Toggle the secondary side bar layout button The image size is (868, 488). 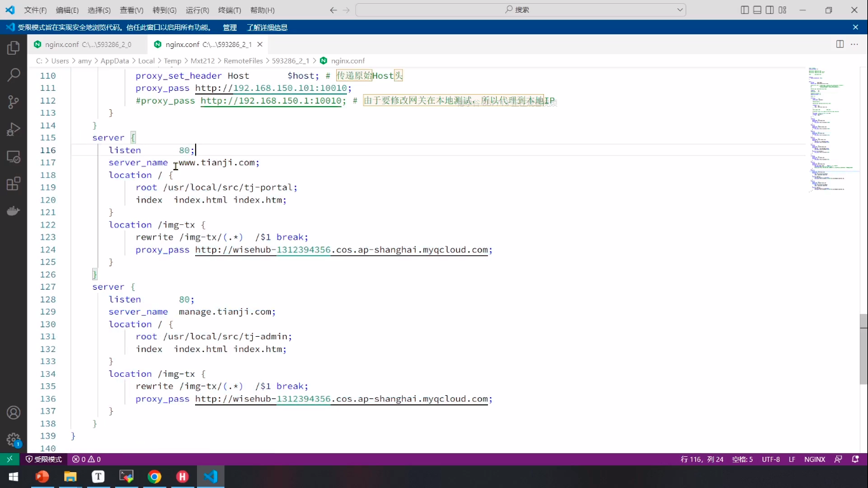(770, 10)
